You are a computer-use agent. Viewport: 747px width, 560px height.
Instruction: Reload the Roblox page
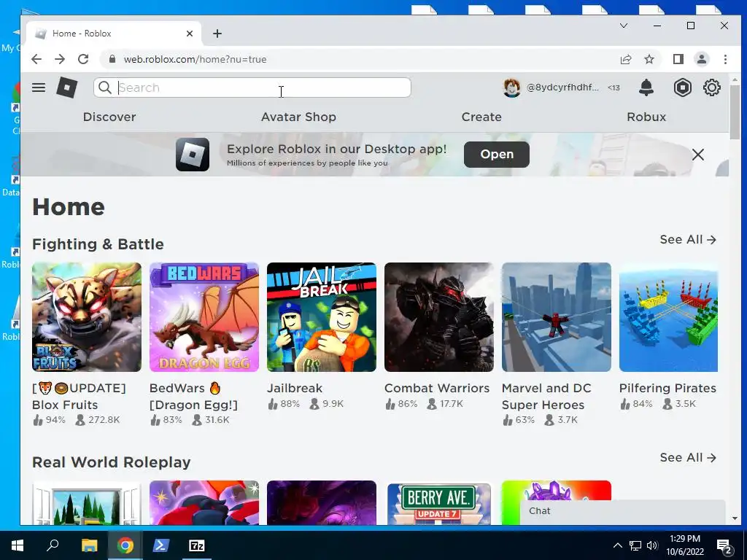coord(83,59)
